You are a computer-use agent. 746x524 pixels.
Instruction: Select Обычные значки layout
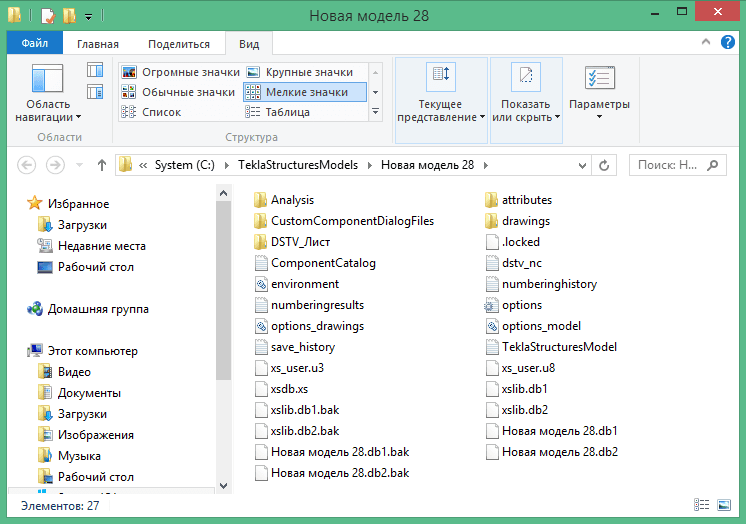click(178, 92)
